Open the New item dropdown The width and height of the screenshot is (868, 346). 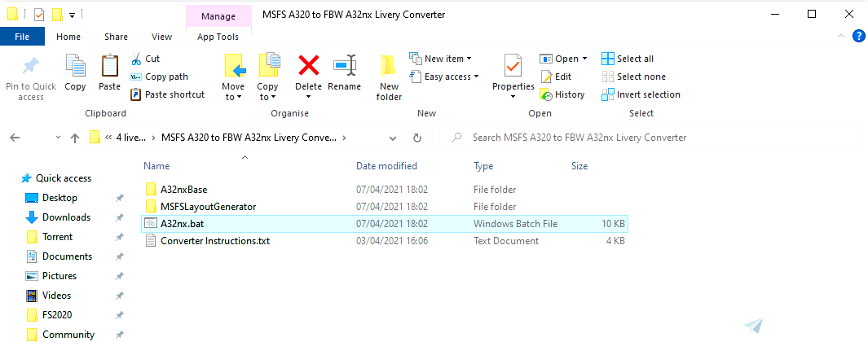pyautogui.click(x=441, y=59)
